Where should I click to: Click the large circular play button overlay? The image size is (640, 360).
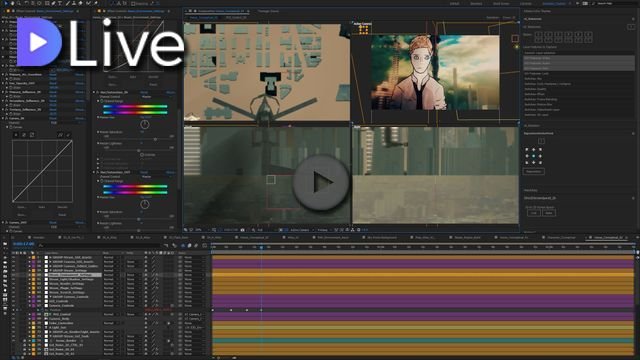click(x=321, y=182)
